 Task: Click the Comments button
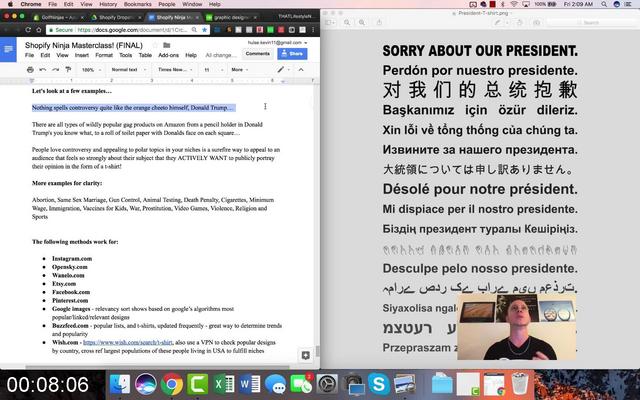click(258, 54)
